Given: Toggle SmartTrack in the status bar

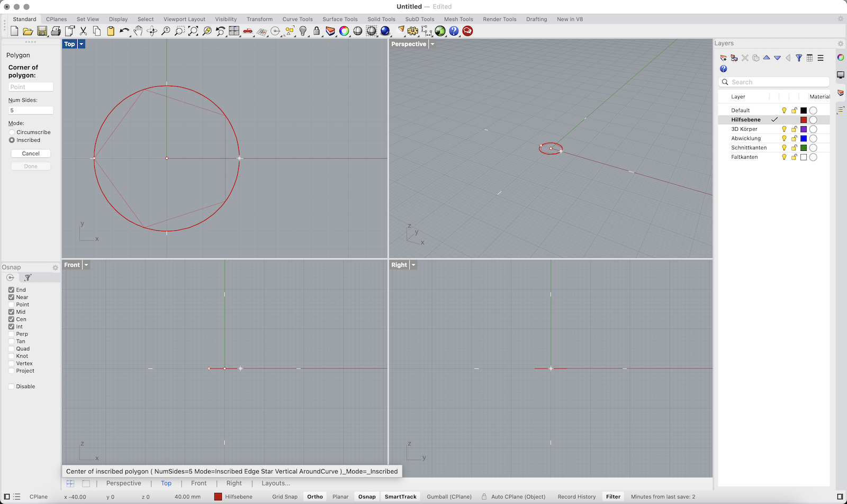Looking at the screenshot, I should pos(401,497).
